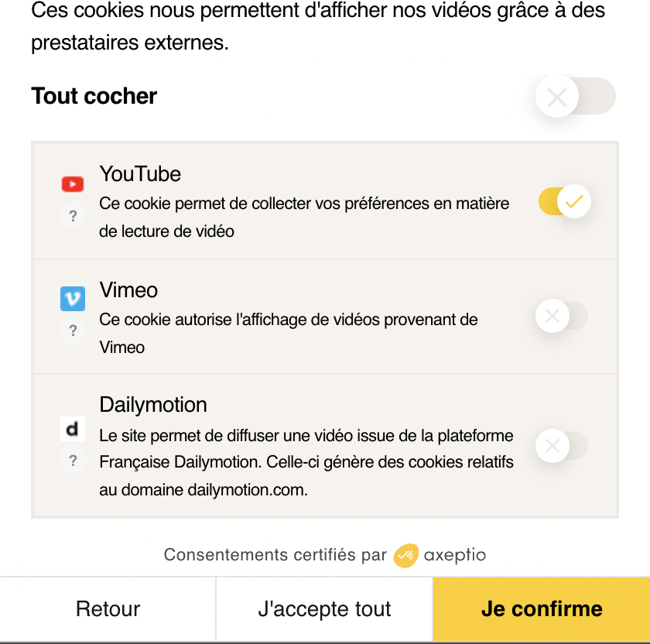650x644 pixels.
Task: Click the Tout cocher heading label
Action: (x=94, y=97)
